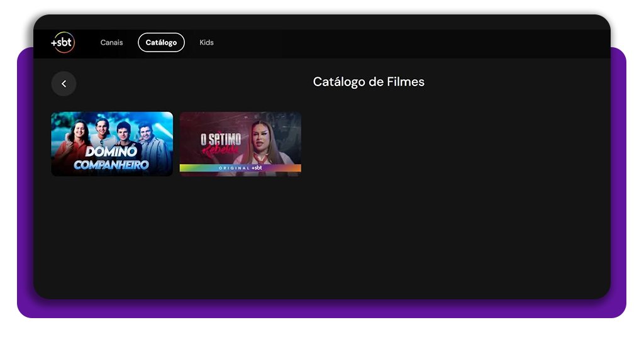The width and height of the screenshot is (644, 337).
Task: Open the Canais tab
Action: tap(112, 42)
